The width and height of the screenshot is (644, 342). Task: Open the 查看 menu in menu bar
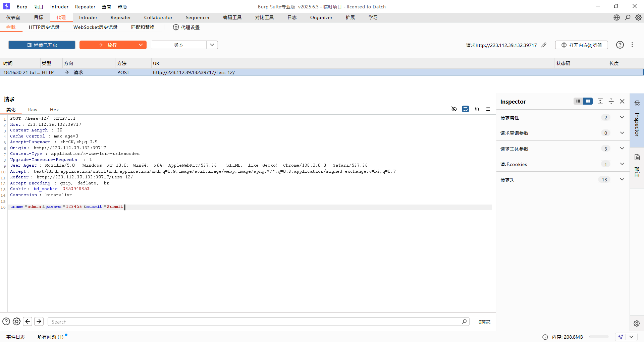[x=106, y=7]
